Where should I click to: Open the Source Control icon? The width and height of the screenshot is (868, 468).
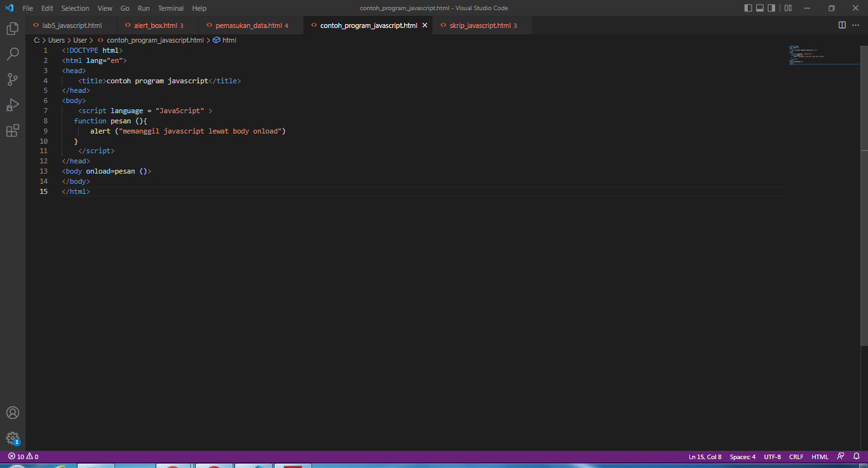(13, 79)
